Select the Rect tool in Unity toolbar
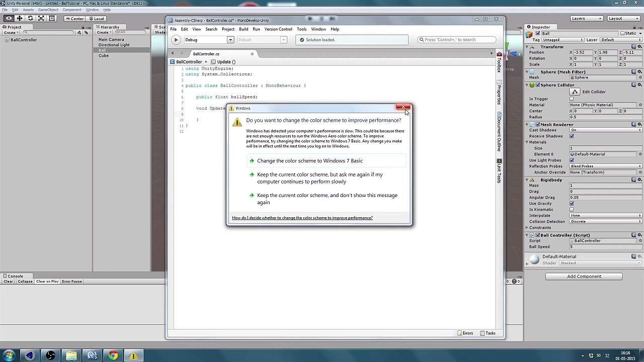This screenshot has height=362, width=644. click(52, 19)
